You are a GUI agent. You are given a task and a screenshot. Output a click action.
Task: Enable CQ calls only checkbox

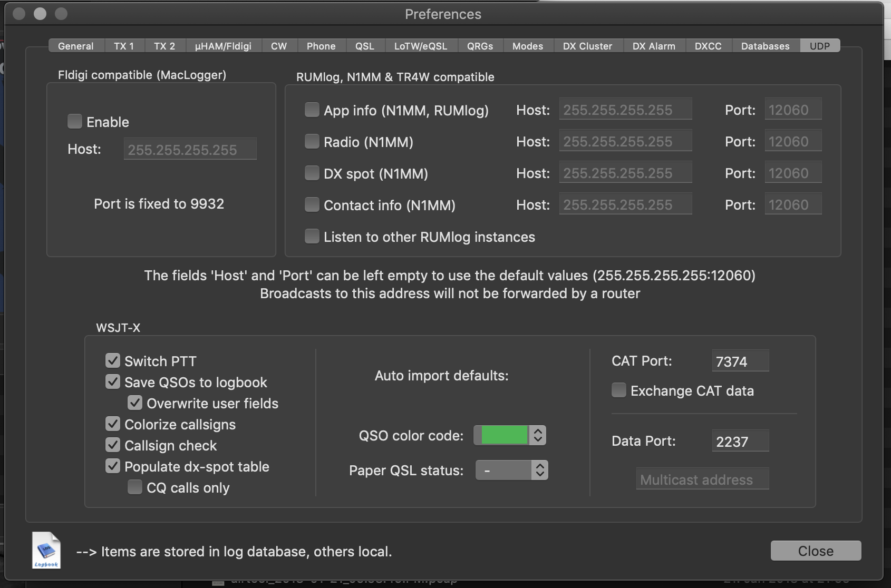(x=135, y=487)
